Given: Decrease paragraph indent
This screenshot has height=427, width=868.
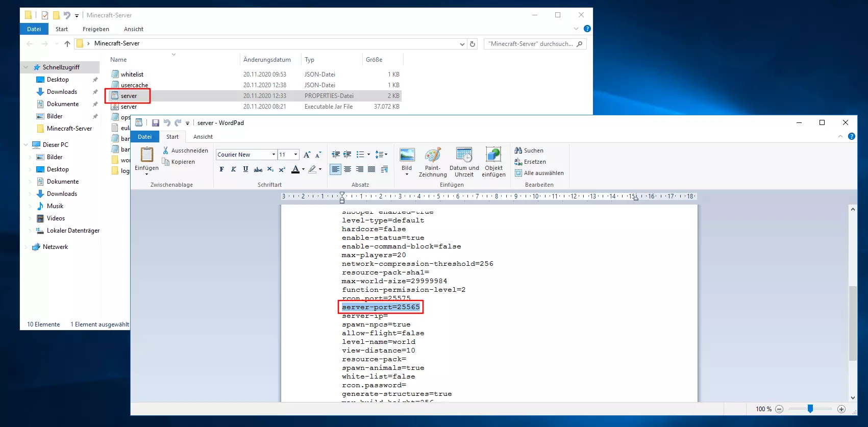Looking at the screenshot, I should [335, 155].
